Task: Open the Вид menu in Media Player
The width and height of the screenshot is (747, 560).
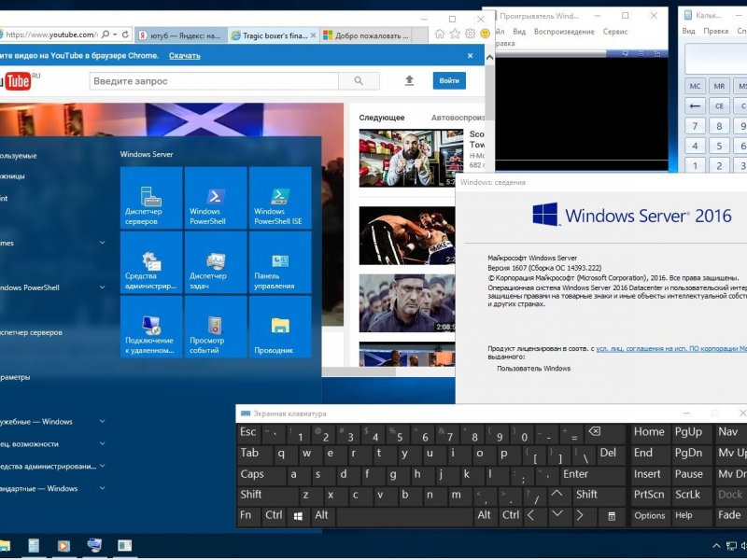Action: [x=519, y=32]
